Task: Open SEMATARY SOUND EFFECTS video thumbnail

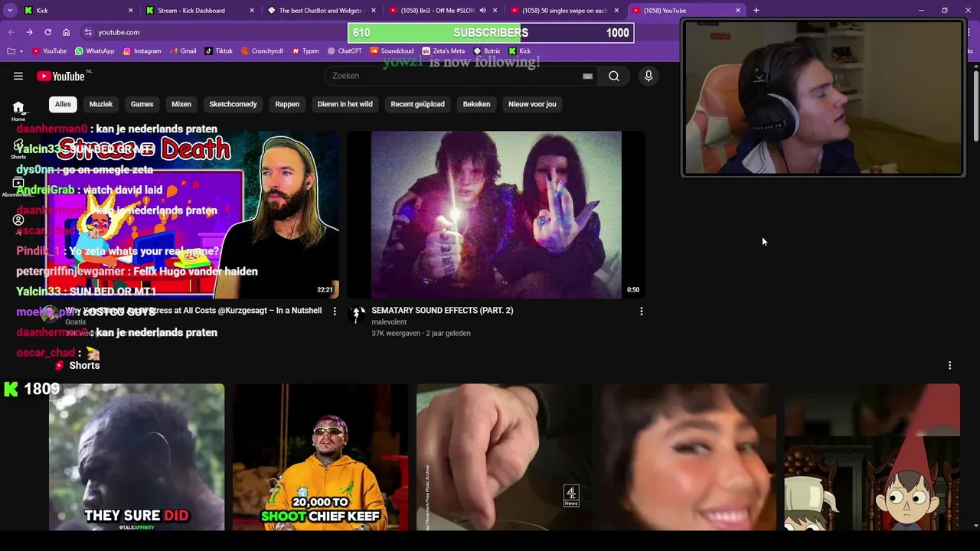Action: pos(496,215)
